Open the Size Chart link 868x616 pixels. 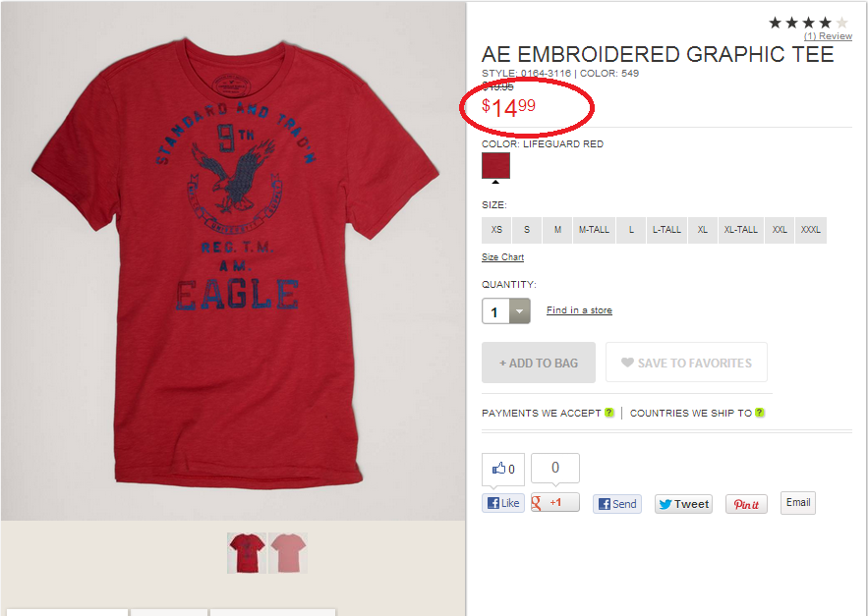502,256
